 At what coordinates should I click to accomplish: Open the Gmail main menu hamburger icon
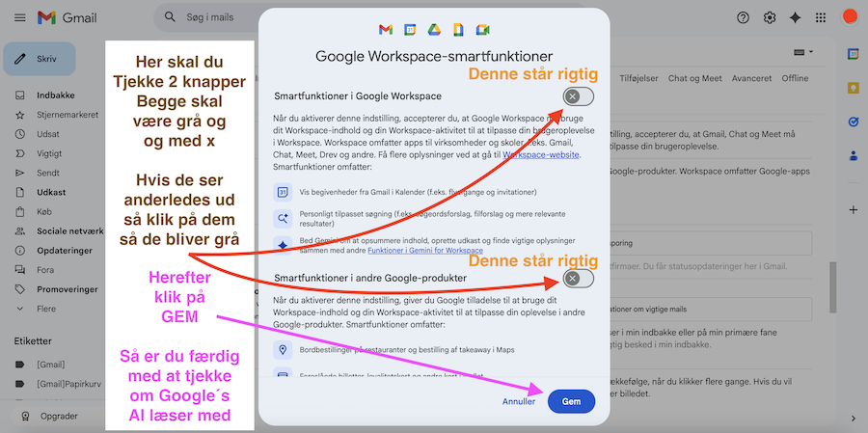(x=19, y=17)
